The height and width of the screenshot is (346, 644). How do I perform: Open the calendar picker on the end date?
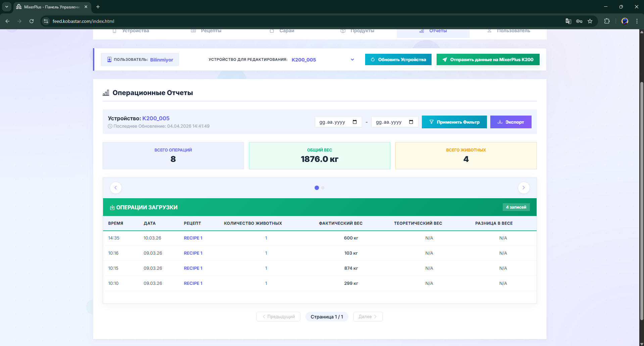[x=411, y=122]
